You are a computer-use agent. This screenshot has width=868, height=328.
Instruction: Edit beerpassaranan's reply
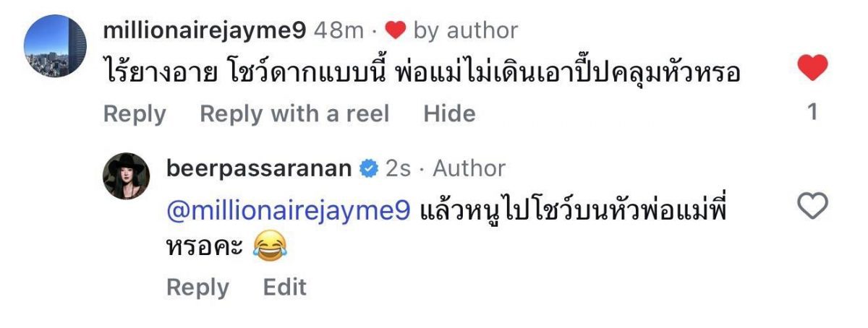(x=285, y=288)
